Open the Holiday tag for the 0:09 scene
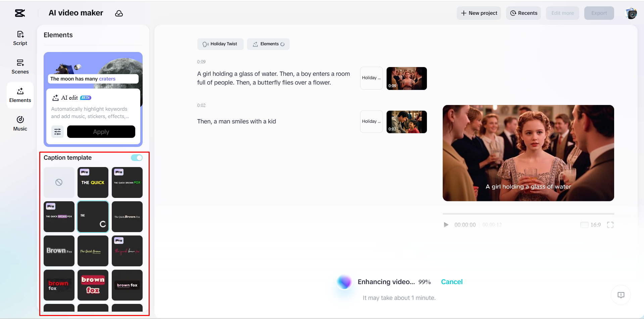 pyautogui.click(x=371, y=78)
